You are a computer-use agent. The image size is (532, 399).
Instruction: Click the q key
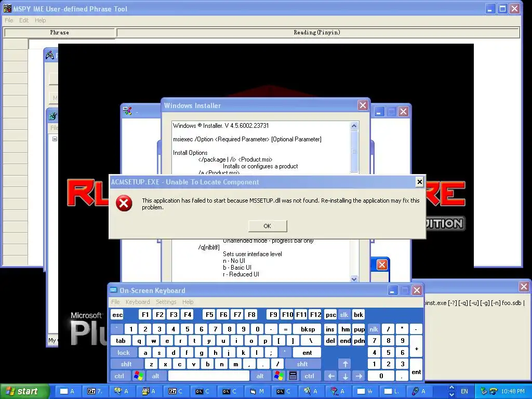click(139, 341)
